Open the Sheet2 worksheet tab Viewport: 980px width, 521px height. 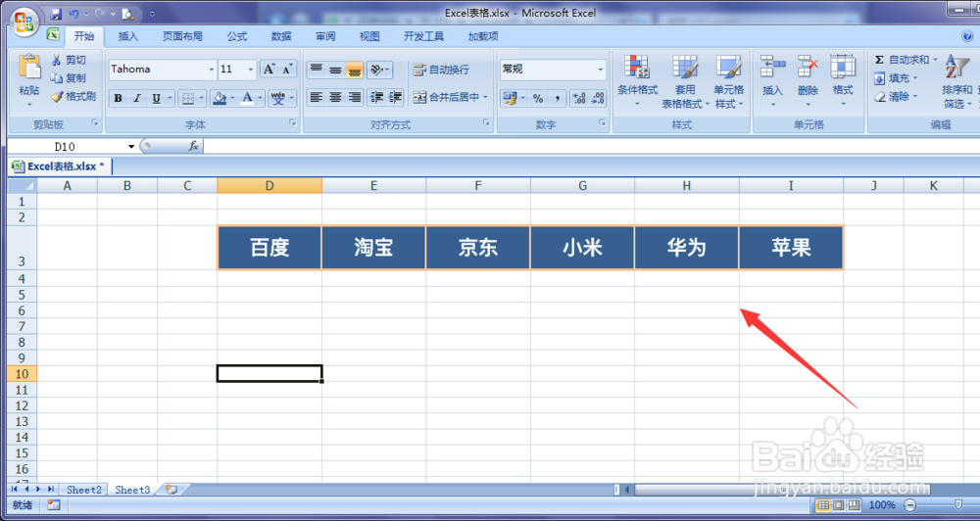pos(83,490)
